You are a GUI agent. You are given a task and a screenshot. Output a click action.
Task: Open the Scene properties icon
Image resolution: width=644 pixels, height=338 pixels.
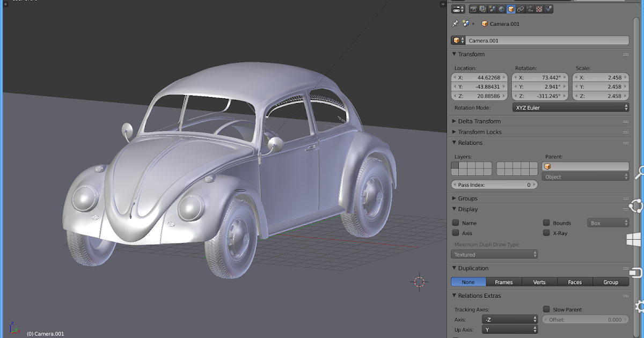[492, 9]
